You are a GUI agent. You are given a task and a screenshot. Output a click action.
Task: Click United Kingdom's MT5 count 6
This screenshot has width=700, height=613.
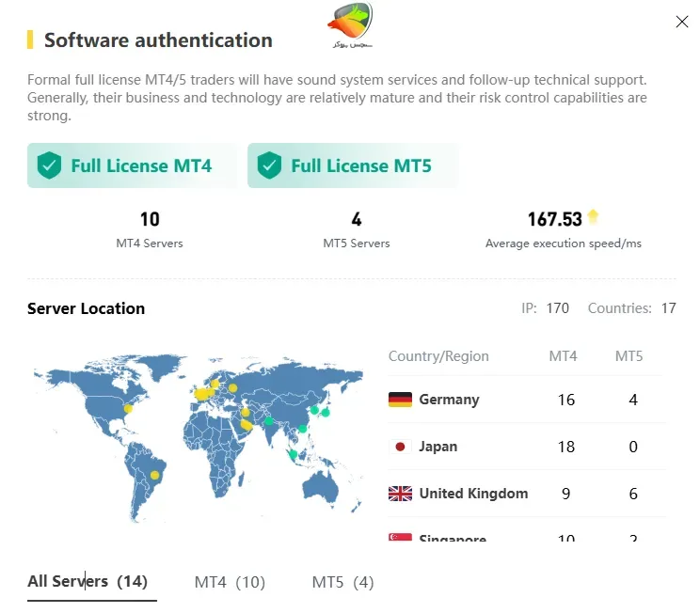pyautogui.click(x=633, y=494)
